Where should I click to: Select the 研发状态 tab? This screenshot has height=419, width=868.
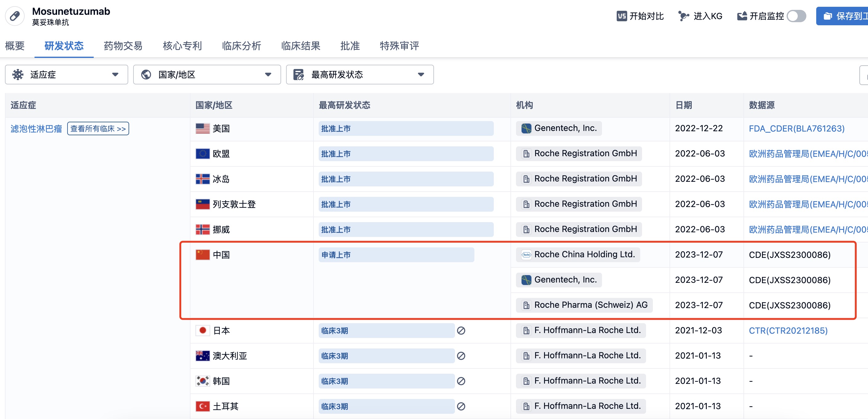coord(64,46)
